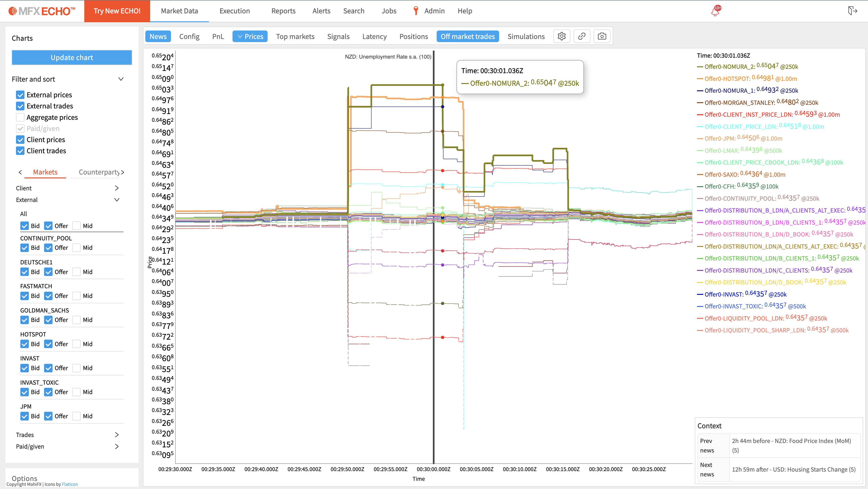Click Offer0-INVAST legend color entry
The width and height of the screenshot is (868, 489).
tap(742, 294)
